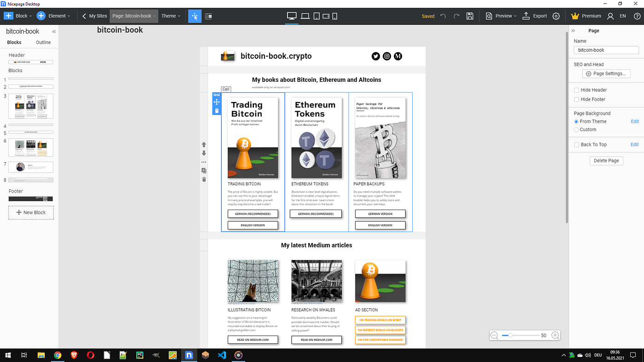Add a New Block in sidebar

31,213
